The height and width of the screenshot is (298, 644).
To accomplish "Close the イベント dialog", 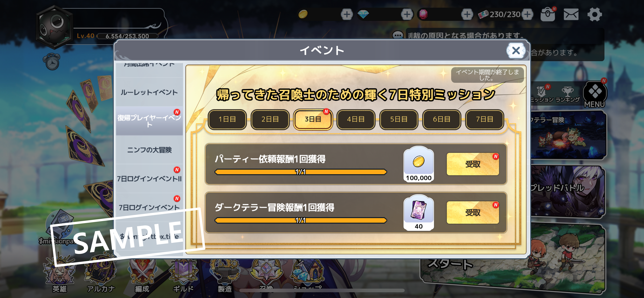I will (x=516, y=51).
